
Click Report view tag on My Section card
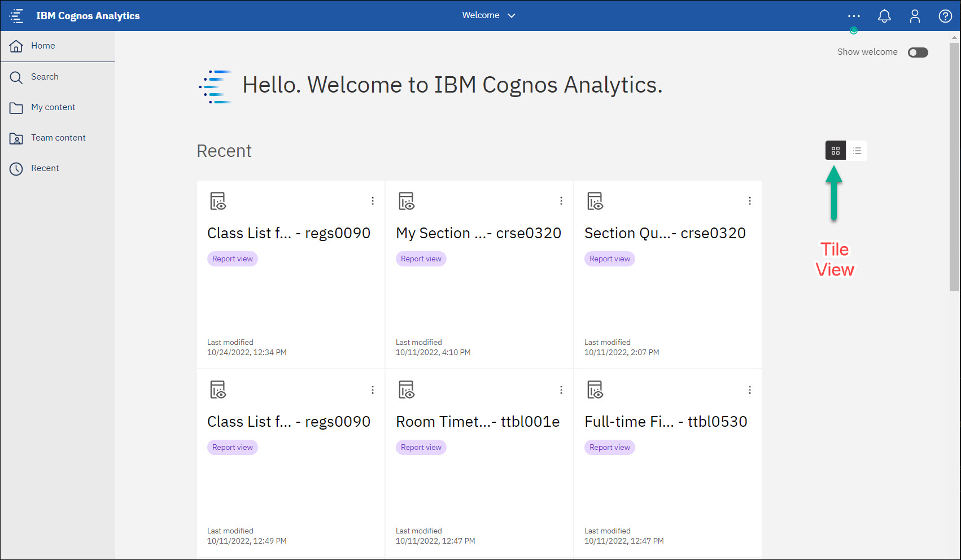tap(421, 259)
